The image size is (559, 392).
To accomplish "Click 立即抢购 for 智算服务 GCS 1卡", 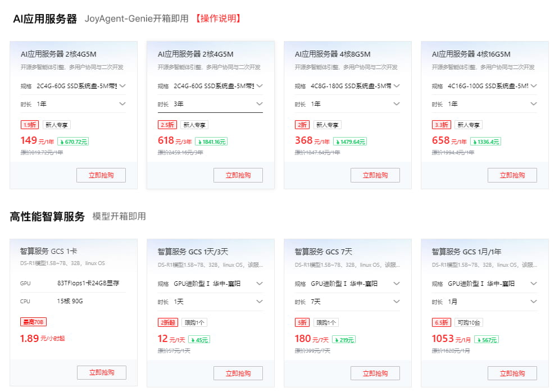I will (x=101, y=372).
